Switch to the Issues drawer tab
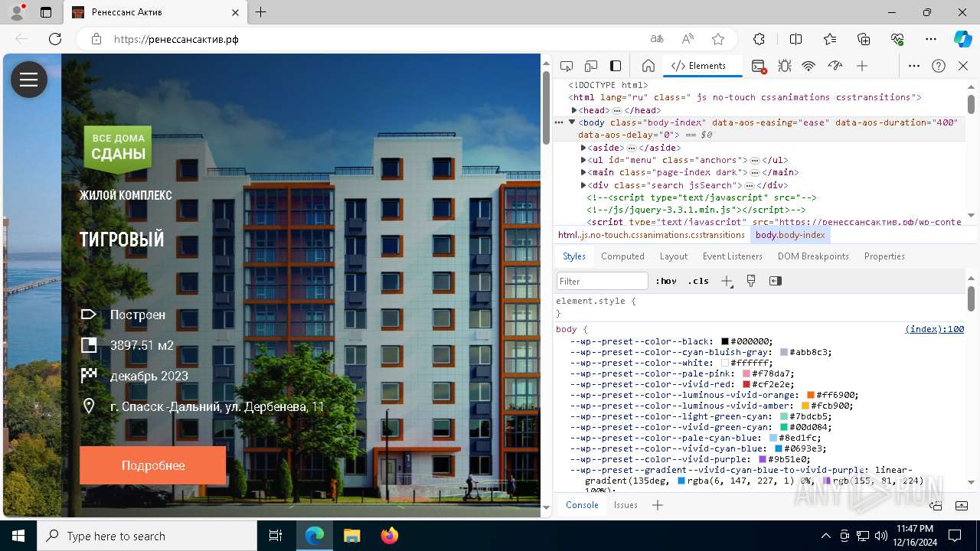 [626, 505]
